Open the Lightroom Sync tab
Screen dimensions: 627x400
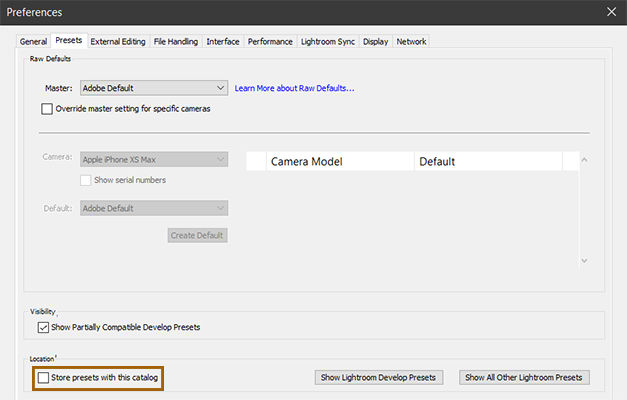[328, 42]
